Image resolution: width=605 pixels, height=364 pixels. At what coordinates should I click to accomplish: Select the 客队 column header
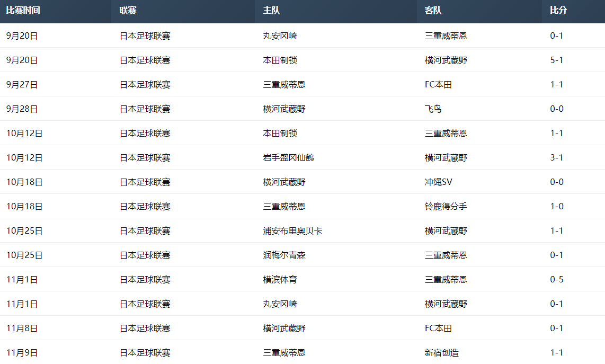click(433, 11)
